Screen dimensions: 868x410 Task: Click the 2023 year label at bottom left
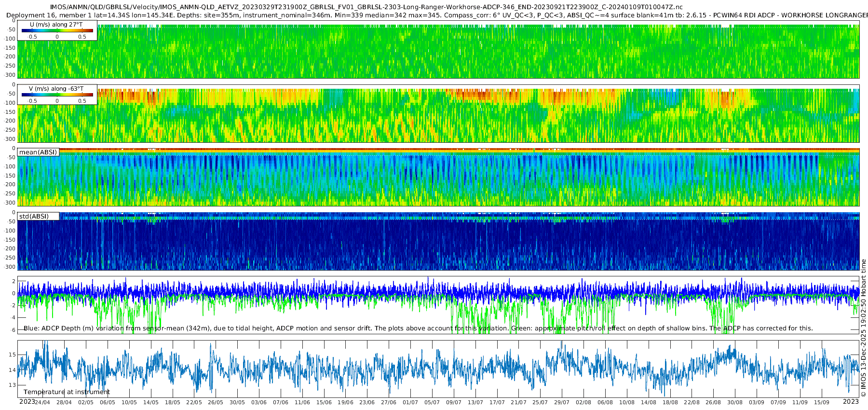[x=27, y=402]
